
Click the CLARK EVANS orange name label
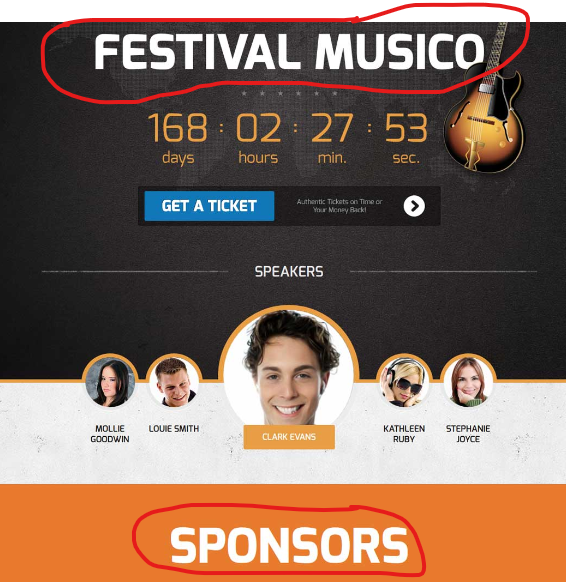[289, 437]
